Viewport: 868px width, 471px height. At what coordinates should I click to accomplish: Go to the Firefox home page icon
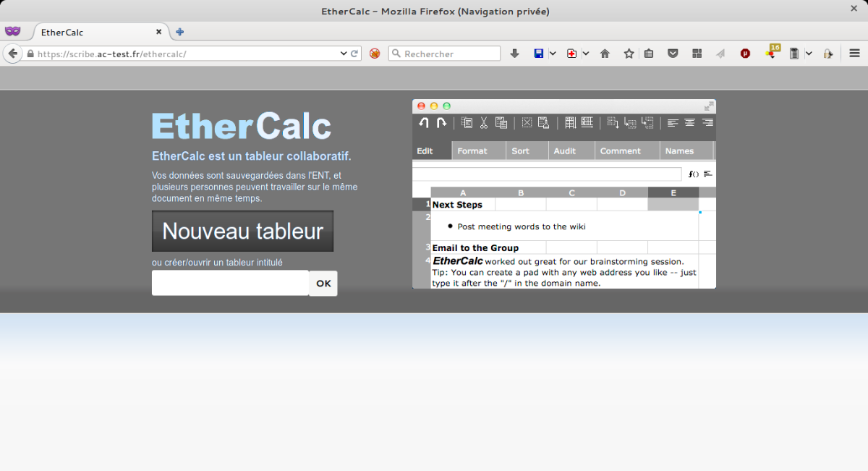(605, 54)
